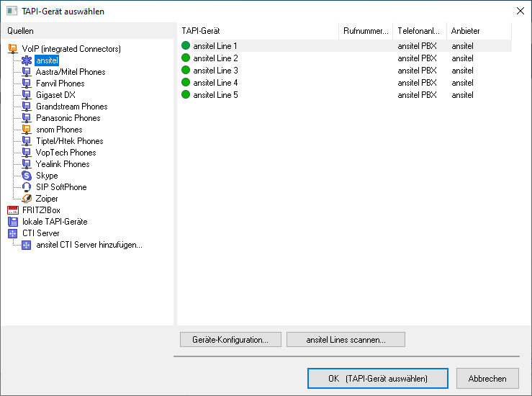Click the CTI Server icon

(12, 233)
